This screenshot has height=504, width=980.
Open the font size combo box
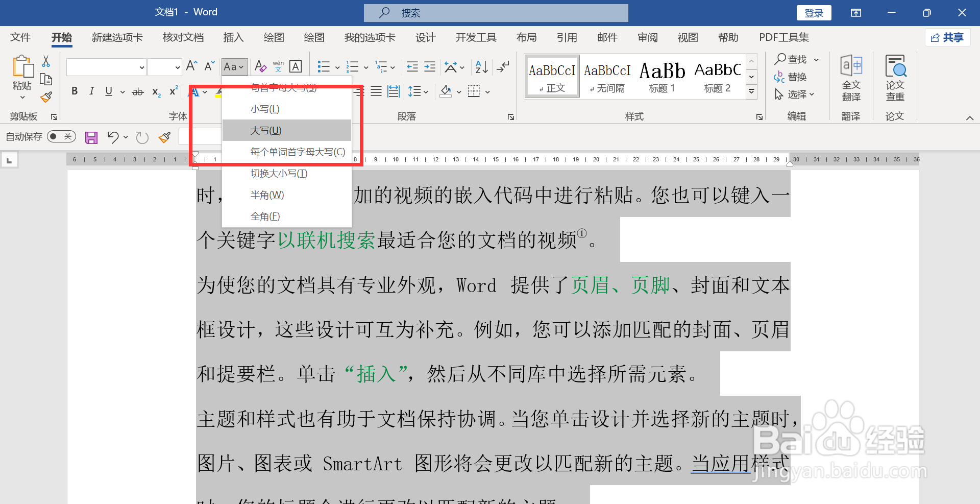click(165, 67)
